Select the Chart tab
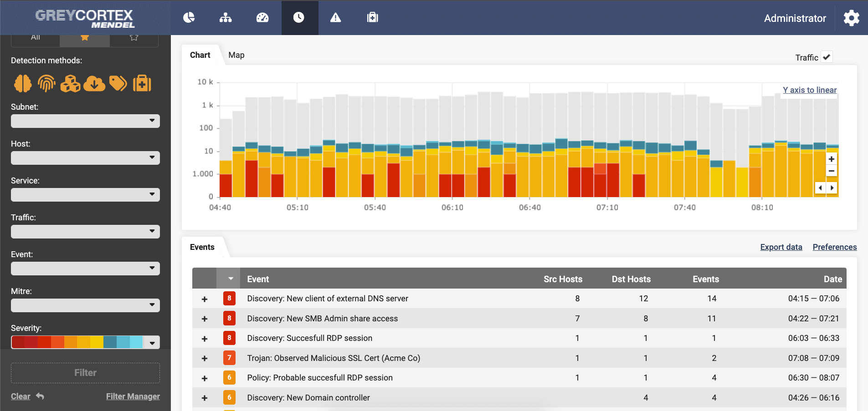This screenshot has height=411, width=868. (200, 55)
